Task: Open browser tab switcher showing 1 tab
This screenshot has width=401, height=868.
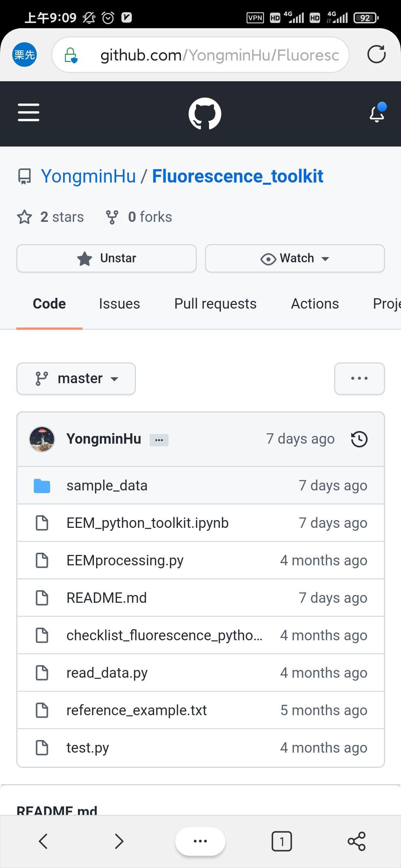Action: 282,841
